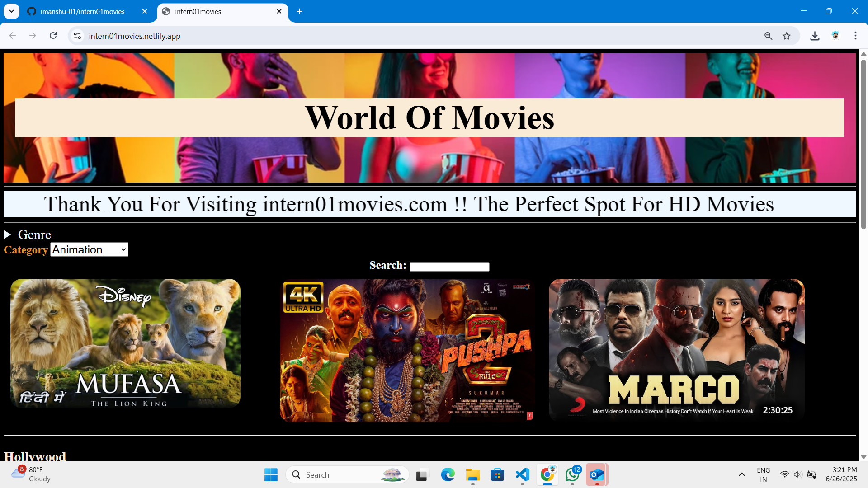Open the Pushpa 2 movie poster
The image size is (868, 488).
pyautogui.click(x=407, y=351)
